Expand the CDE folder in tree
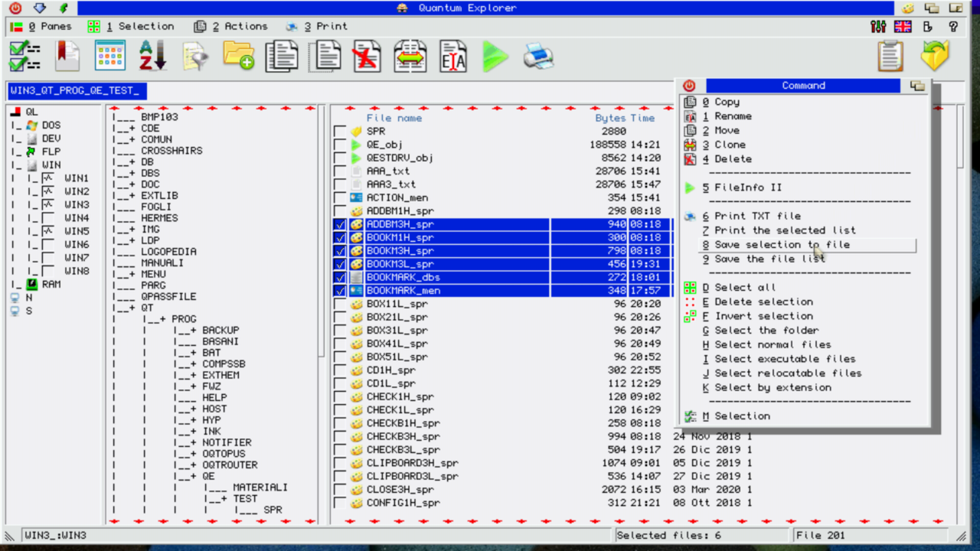The height and width of the screenshot is (551, 980). (x=132, y=129)
